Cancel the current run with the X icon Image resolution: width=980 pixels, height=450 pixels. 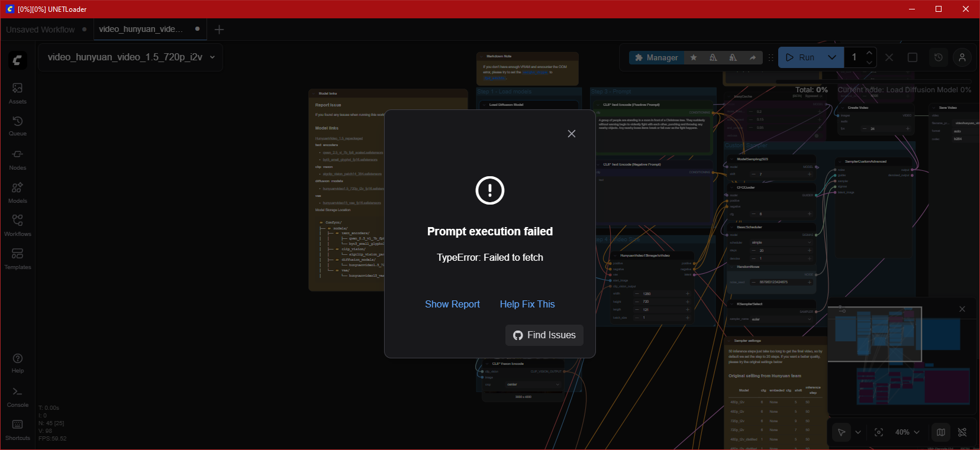coord(889,57)
